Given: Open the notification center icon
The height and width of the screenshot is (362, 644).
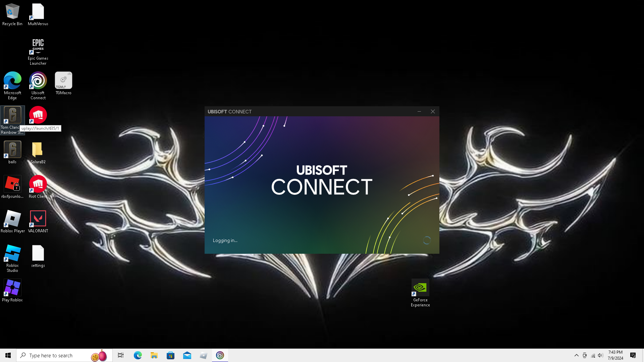Looking at the screenshot, I should point(633,355).
